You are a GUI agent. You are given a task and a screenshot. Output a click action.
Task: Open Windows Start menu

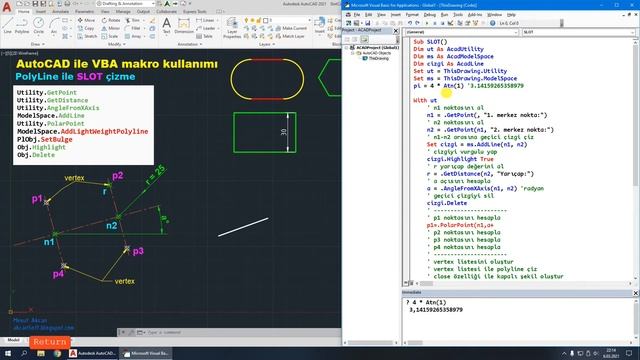coord(8,353)
